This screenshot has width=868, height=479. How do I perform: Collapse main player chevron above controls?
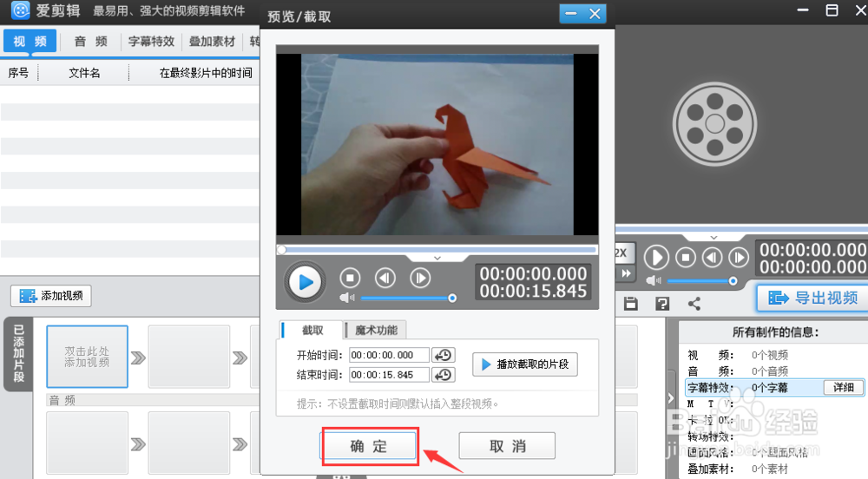point(714,237)
